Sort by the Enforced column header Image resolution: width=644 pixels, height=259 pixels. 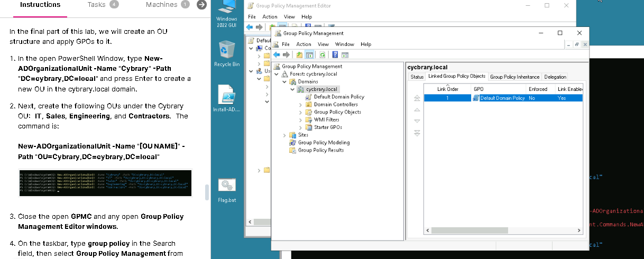(541, 89)
